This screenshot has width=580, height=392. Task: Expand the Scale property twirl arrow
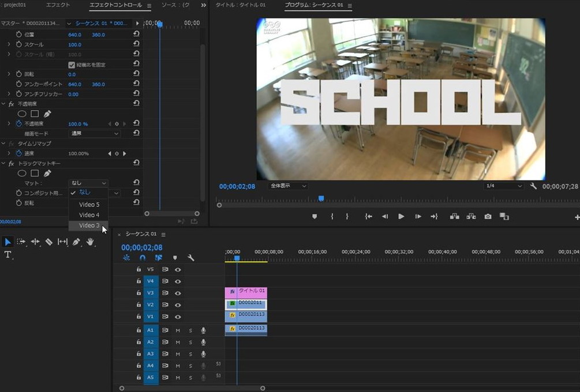click(9, 44)
